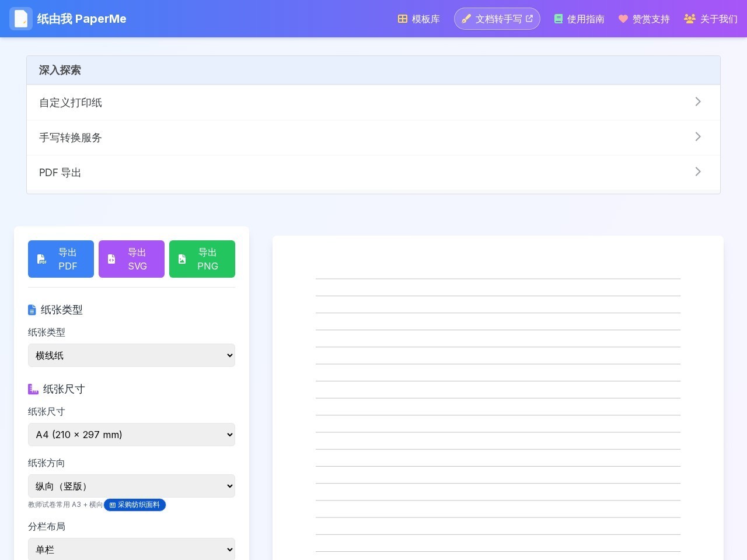
Task: Click the 深入探索 section heading
Action: click(60, 70)
